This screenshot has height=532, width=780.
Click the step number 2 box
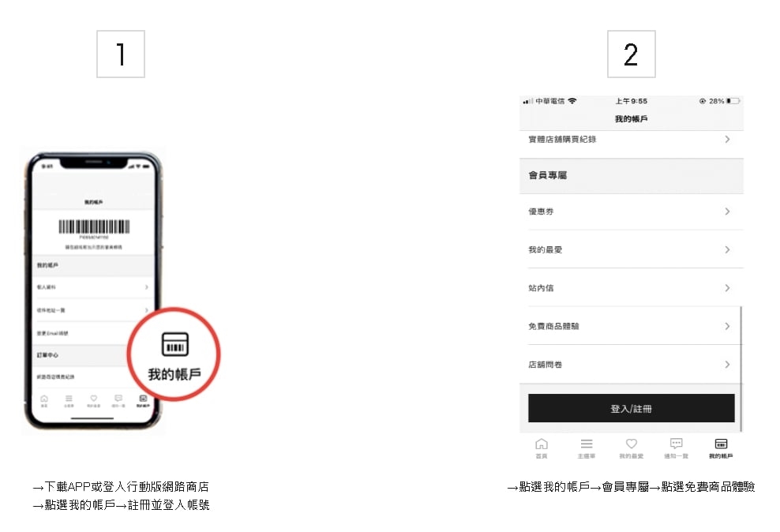pyautogui.click(x=632, y=54)
